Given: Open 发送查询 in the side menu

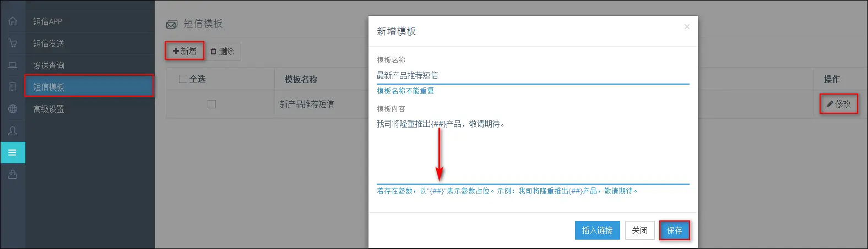Looking at the screenshot, I should click(48, 65).
